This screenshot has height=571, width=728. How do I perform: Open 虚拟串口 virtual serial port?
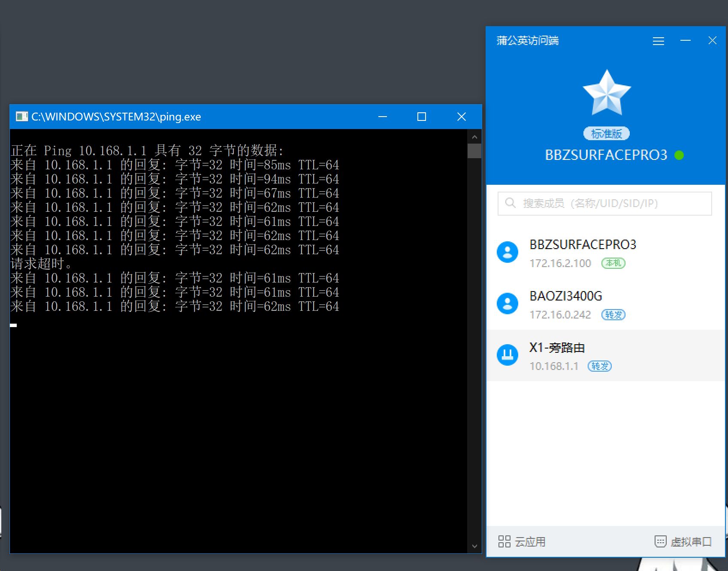(683, 542)
